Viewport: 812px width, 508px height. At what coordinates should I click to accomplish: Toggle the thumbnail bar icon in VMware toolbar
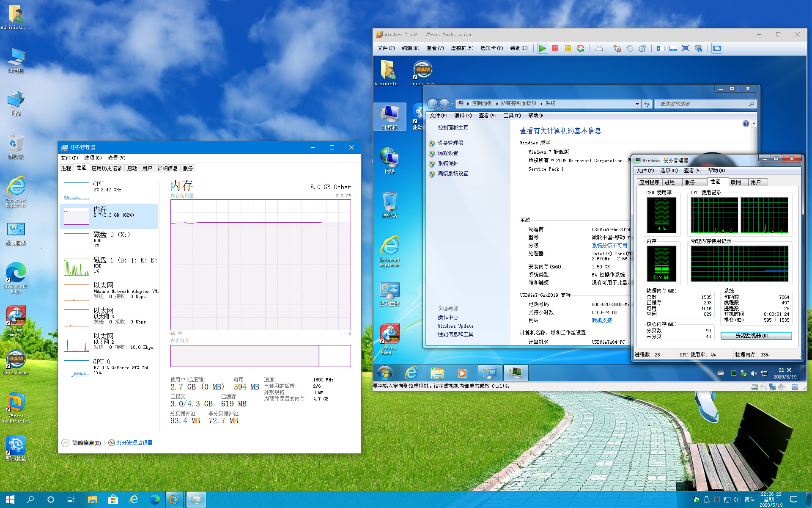pyautogui.click(x=673, y=48)
